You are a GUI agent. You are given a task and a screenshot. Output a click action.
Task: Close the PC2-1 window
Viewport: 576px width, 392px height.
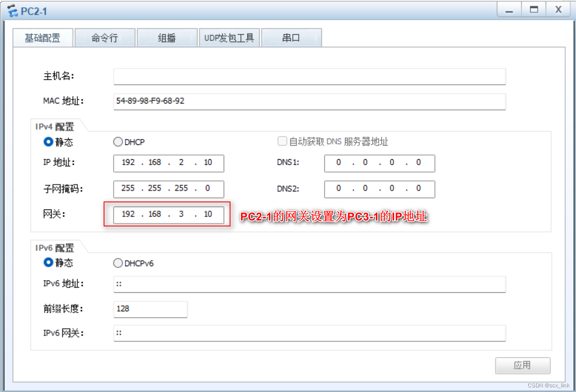point(558,10)
